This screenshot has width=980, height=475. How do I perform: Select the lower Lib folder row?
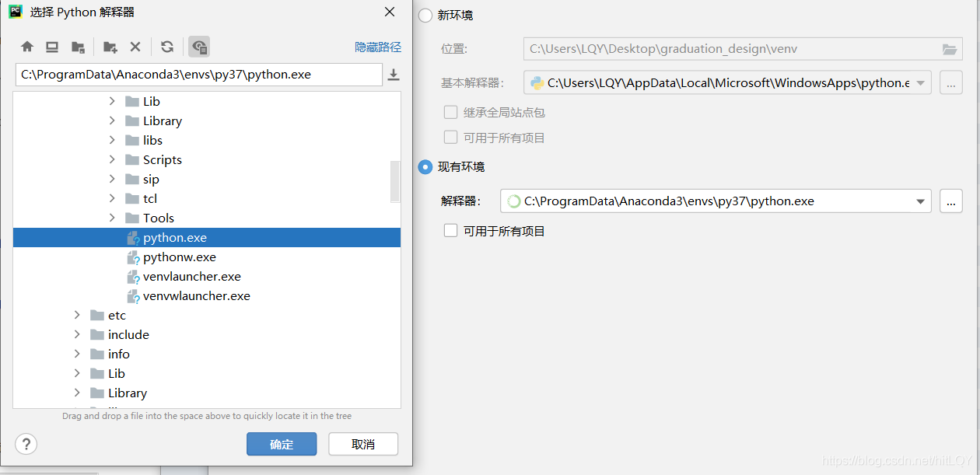pos(207,373)
